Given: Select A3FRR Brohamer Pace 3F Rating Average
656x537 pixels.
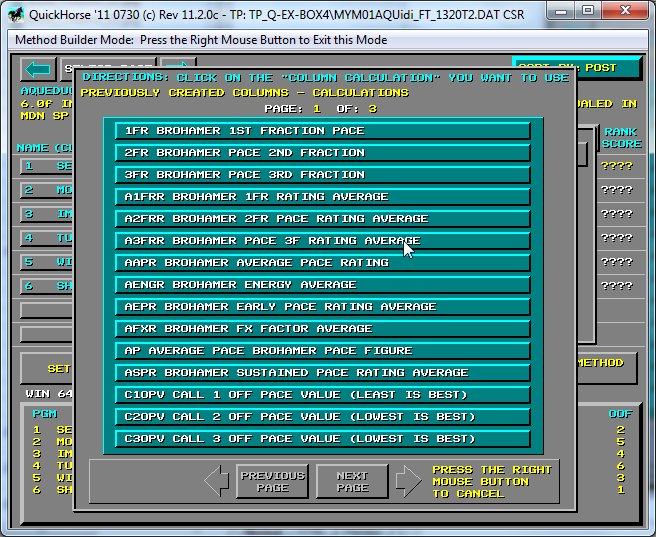Looking at the screenshot, I should (322, 241).
